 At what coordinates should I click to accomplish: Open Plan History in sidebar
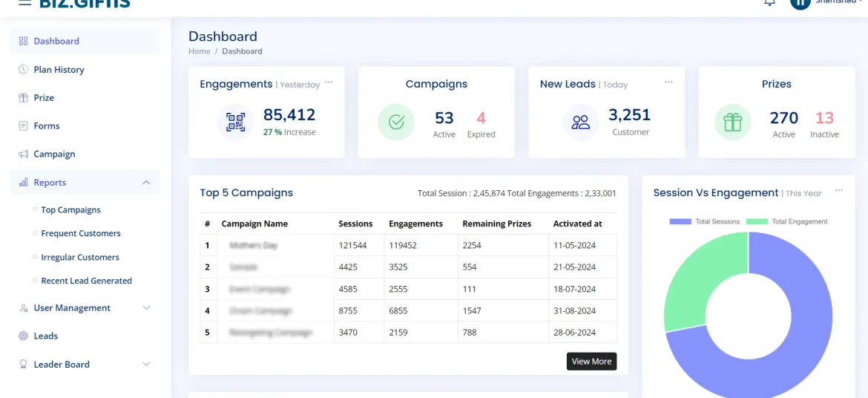point(85,69)
